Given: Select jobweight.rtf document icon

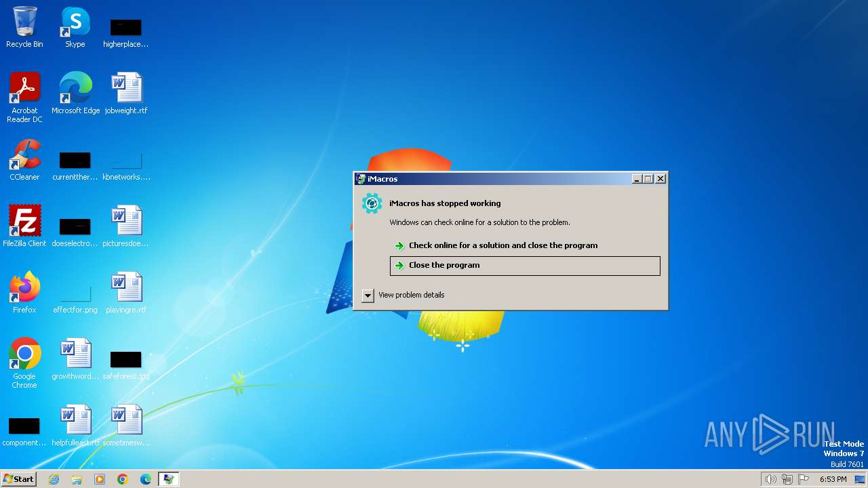Looking at the screenshot, I should (x=126, y=93).
